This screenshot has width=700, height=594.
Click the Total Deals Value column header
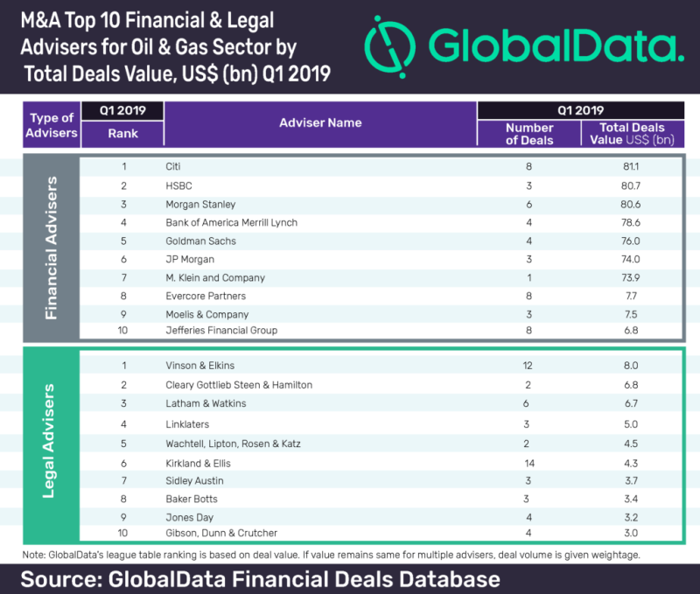tap(633, 134)
